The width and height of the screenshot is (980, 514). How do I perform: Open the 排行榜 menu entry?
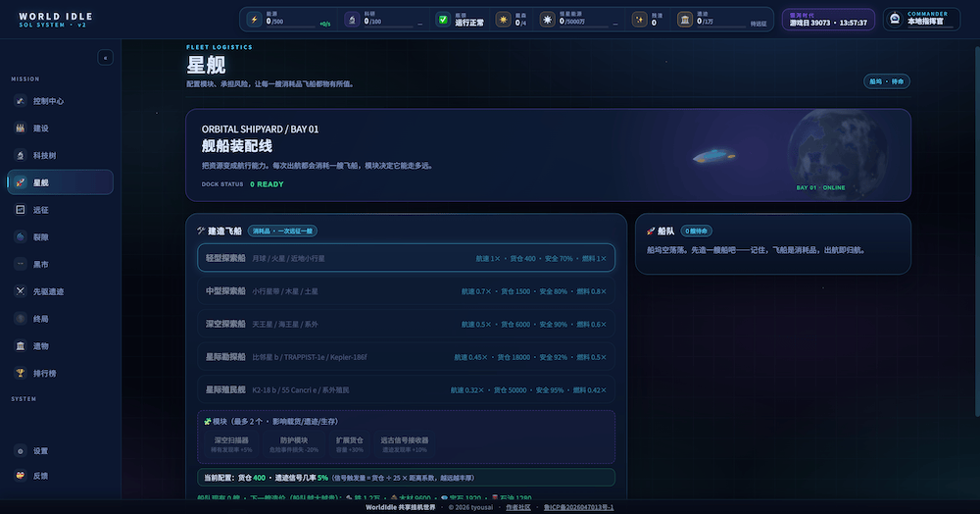[x=60, y=373]
